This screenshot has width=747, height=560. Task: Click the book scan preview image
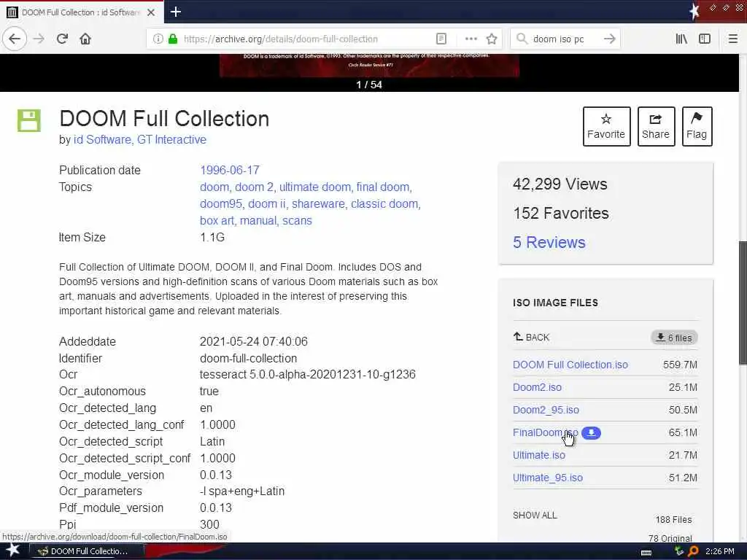pos(369,65)
